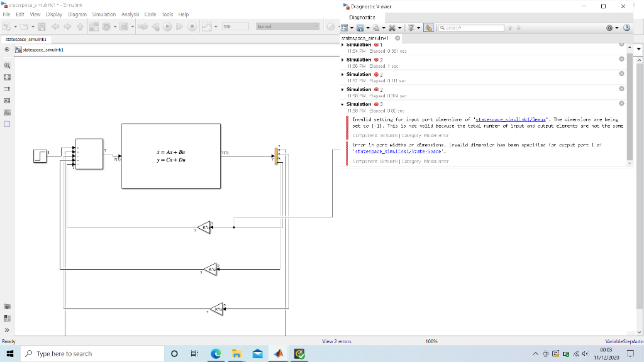Expand the 11:57 PM Simulation entry
644x362 pixels.
[343, 75]
